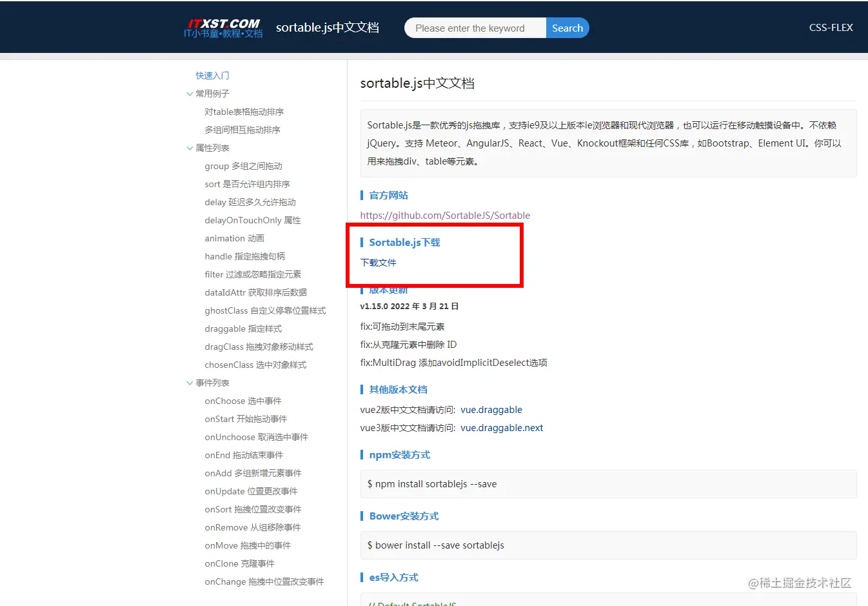Image resolution: width=868 pixels, height=606 pixels.
Task: Open onChange 拖拽中位置改变事件 page
Action: click(x=264, y=581)
